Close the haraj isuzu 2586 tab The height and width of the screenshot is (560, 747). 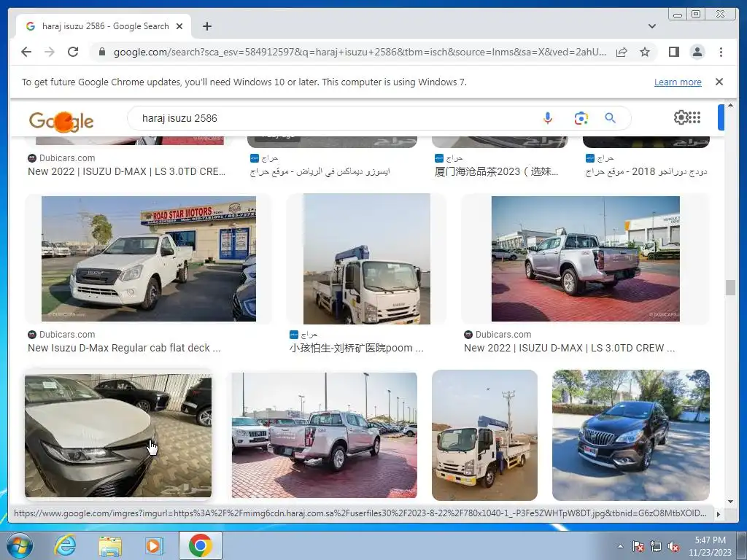coord(179,26)
